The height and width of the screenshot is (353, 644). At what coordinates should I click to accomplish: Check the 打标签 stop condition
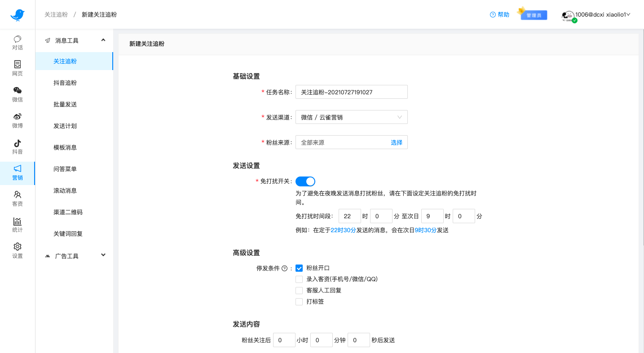point(299,301)
